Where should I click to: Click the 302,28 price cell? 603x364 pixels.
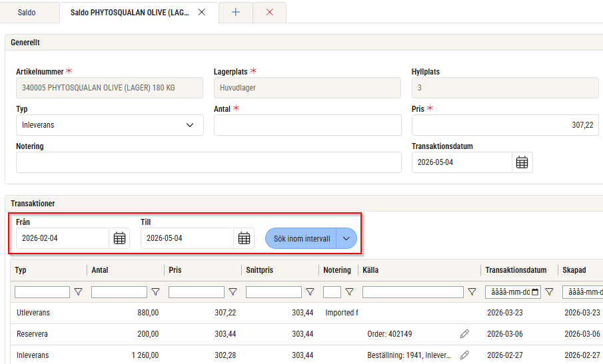pos(225,355)
